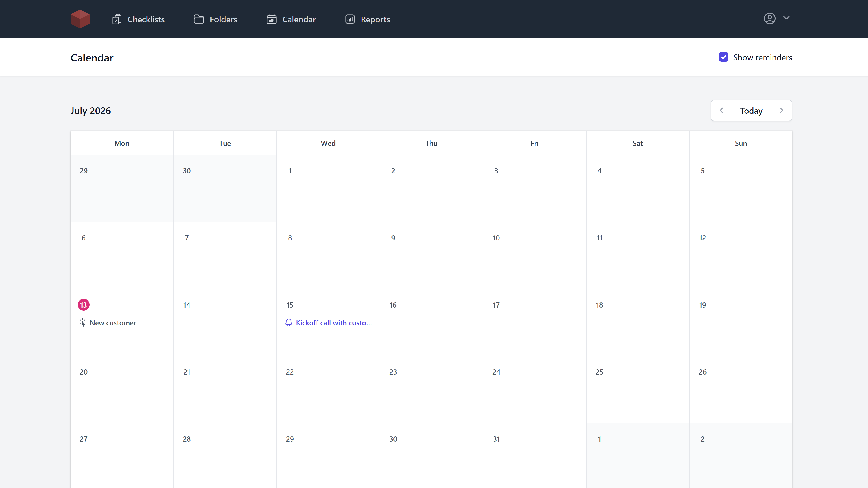Image resolution: width=868 pixels, height=488 pixels.
Task: Select date 19 number
Action: 702,305
